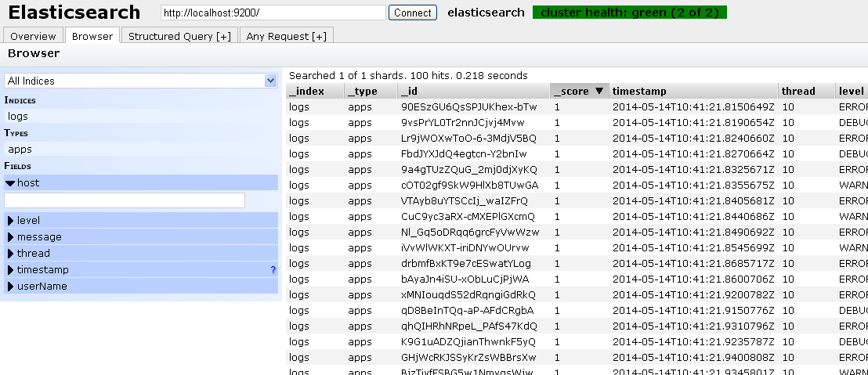Click document id drbmfBxKT9e7cESwatYLog
This screenshot has width=868, height=375.
pos(466,263)
